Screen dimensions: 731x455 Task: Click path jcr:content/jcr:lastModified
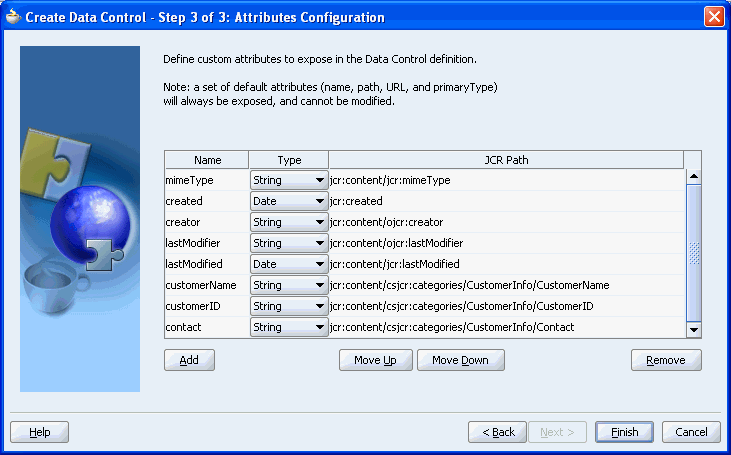(507, 264)
